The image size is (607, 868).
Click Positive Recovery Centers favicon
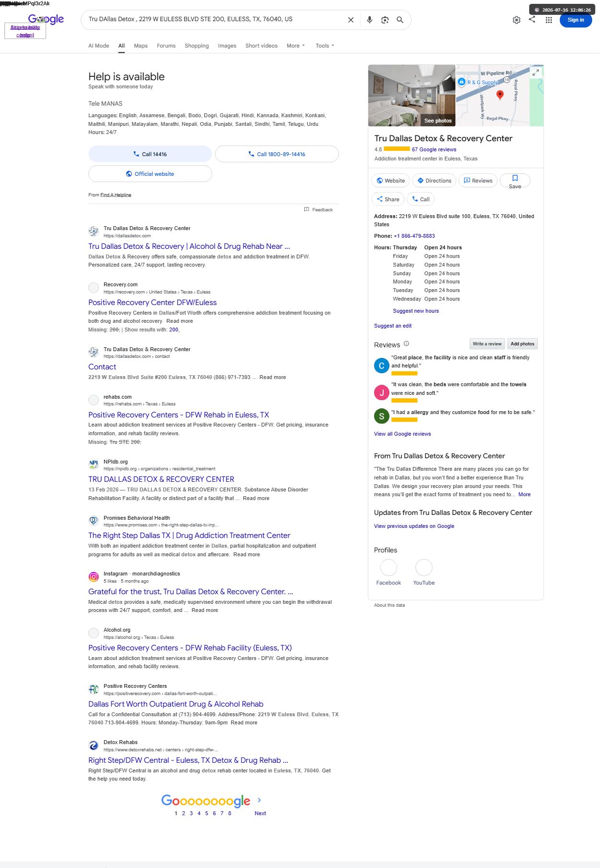click(94, 689)
